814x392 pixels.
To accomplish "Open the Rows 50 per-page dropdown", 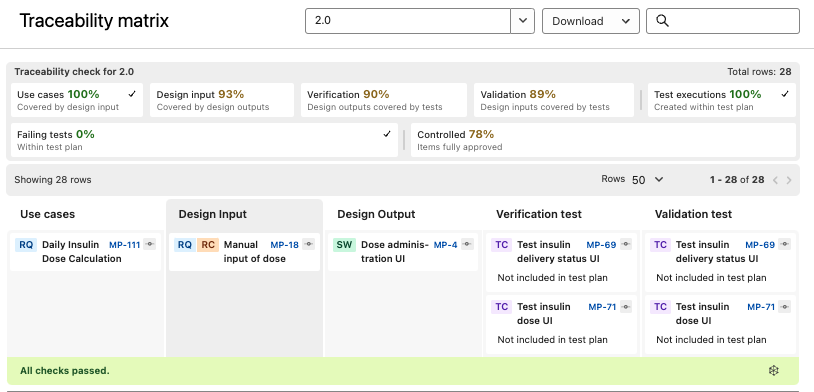I will (647, 180).
